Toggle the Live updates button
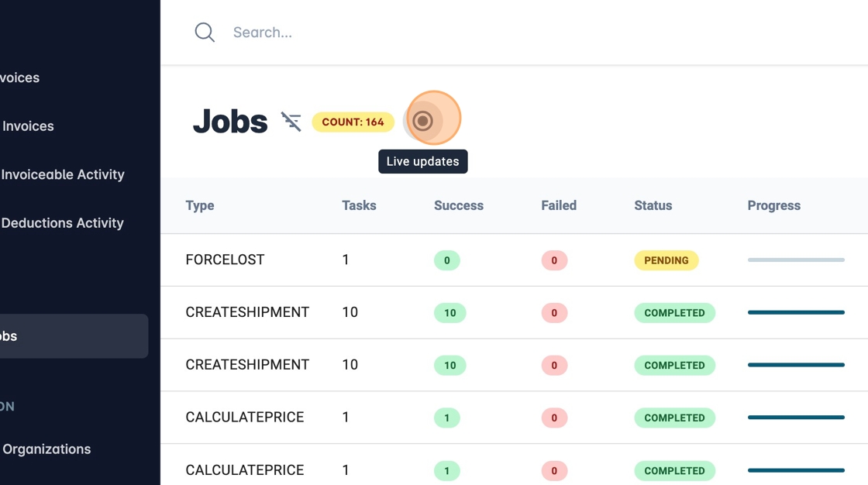This screenshot has height=485, width=868. (x=422, y=121)
